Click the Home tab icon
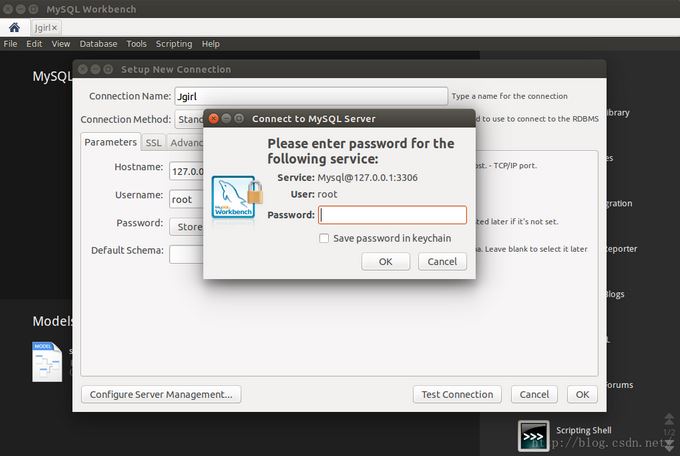This screenshot has height=457, width=680. (x=14, y=28)
